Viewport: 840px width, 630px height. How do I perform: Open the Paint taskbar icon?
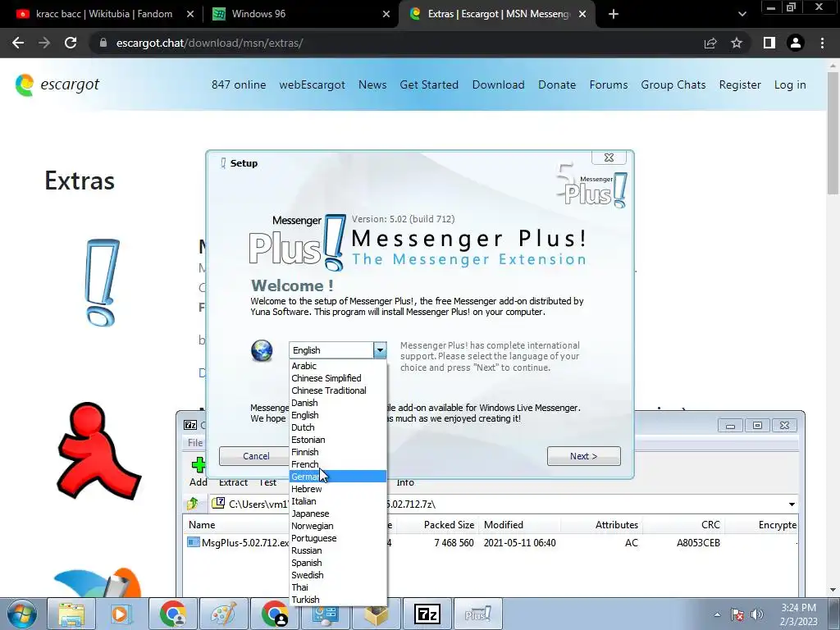223,614
